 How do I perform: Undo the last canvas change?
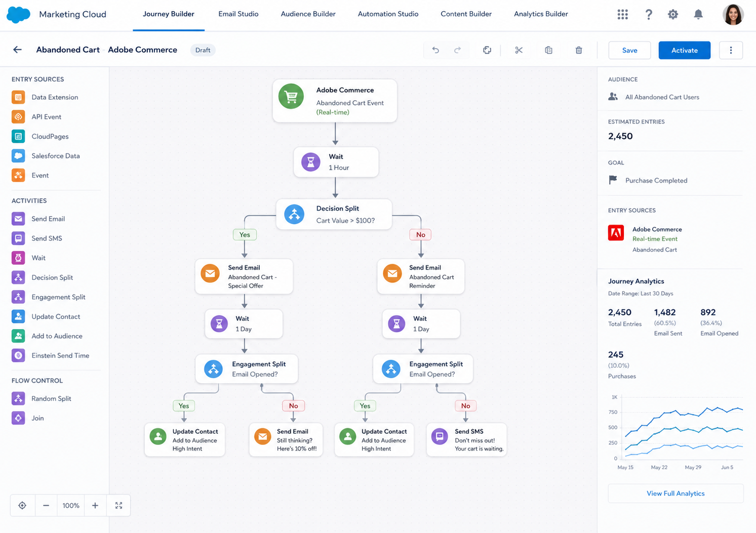[x=435, y=50]
